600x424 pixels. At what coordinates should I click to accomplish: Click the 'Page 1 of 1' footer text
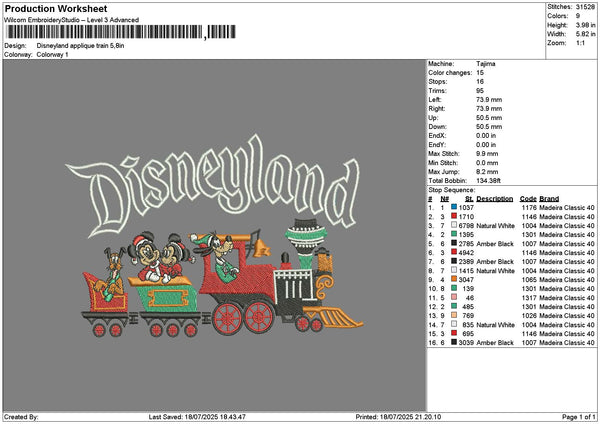[579, 417]
